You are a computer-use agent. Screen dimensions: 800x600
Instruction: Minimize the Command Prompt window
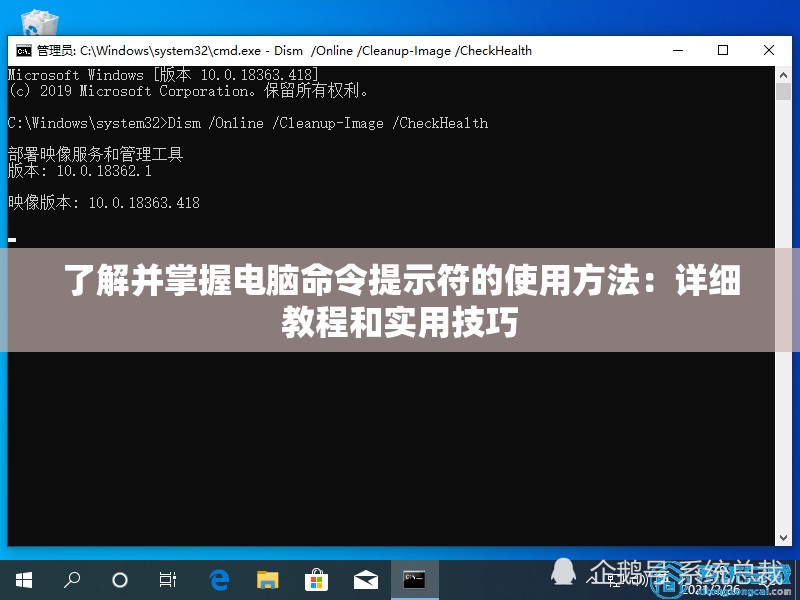click(678, 51)
